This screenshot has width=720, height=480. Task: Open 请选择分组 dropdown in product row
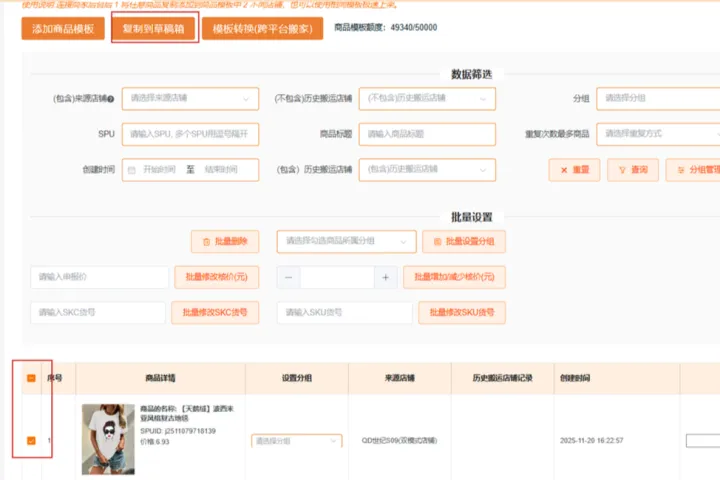[x=297, y=441]
